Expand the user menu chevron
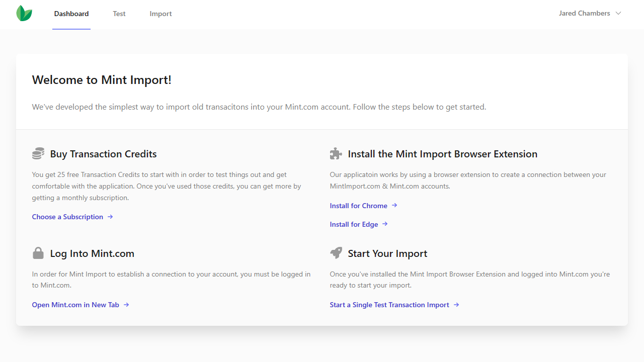This screenshot has width=644, height=362. [x=618, y=14]
